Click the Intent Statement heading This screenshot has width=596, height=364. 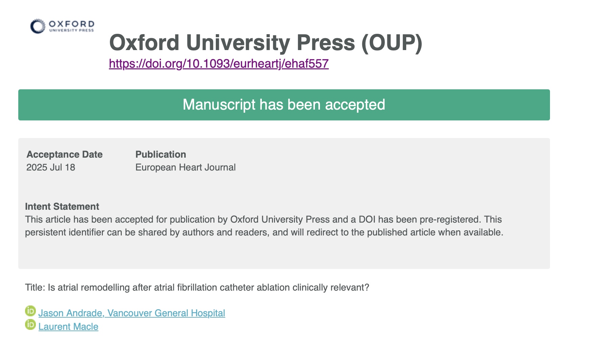click(62, 206)
